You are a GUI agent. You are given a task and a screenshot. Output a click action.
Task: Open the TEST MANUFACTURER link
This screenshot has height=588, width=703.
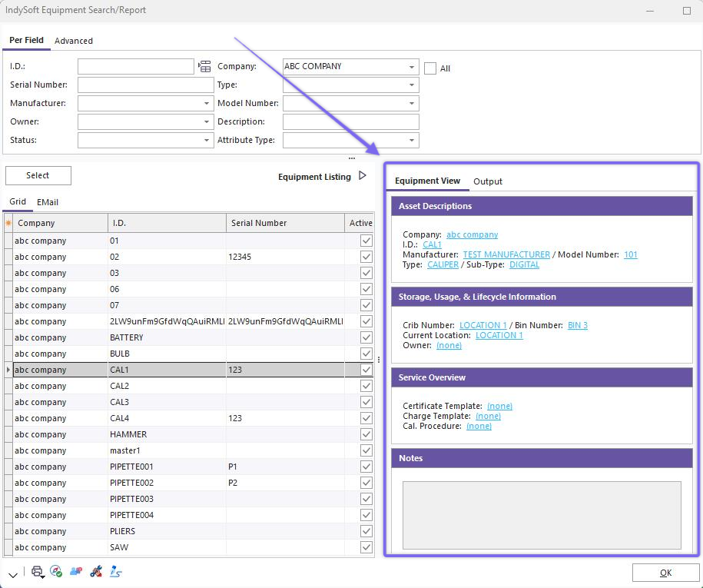pos(506,254)
